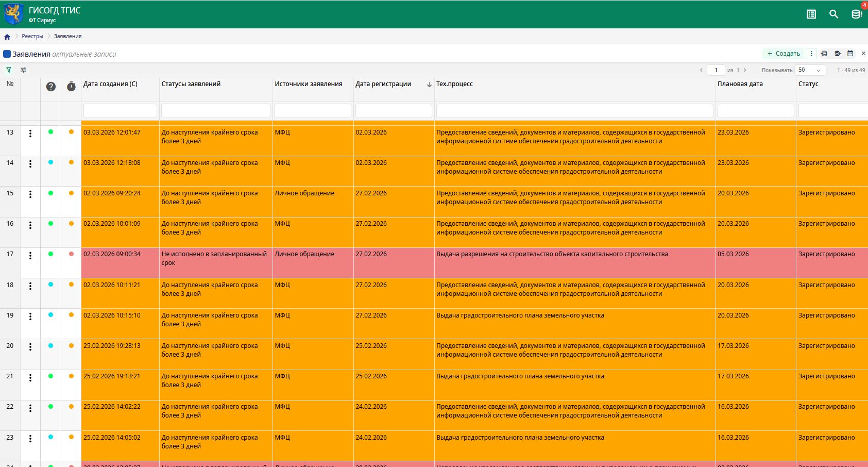Open three-dot menu next to Создать

(x=811, y=54)
